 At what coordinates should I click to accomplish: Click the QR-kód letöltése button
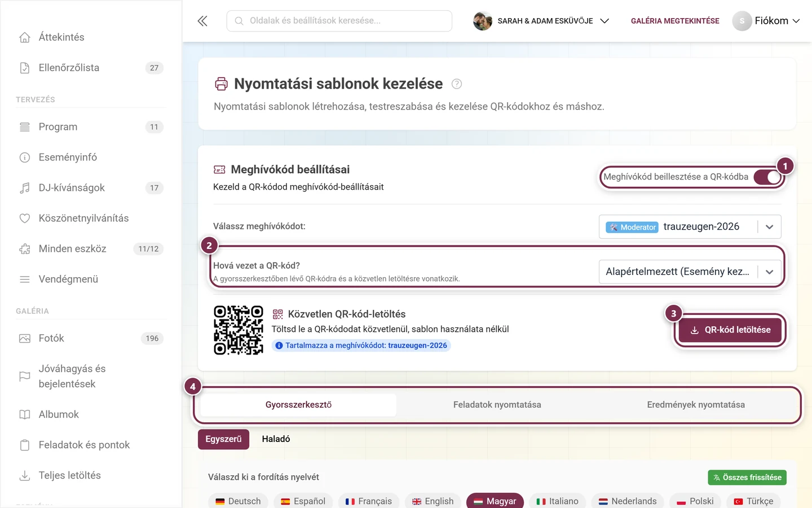pos(730,330)
